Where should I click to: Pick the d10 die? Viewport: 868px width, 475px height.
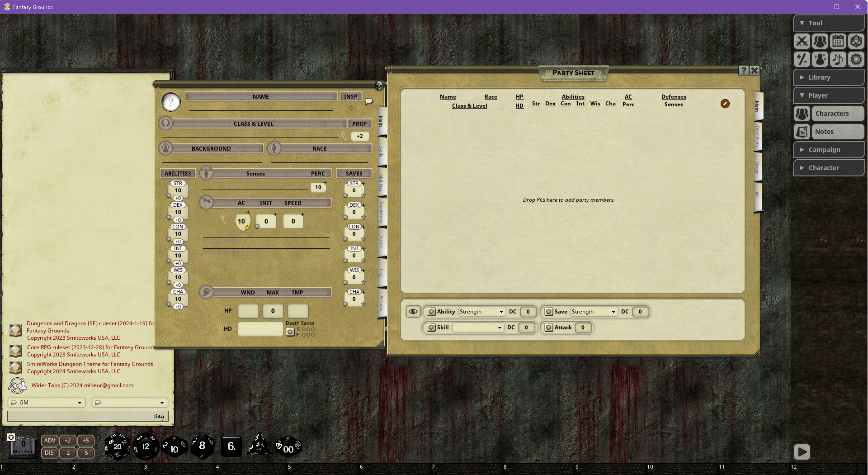[x=174, y=448]
